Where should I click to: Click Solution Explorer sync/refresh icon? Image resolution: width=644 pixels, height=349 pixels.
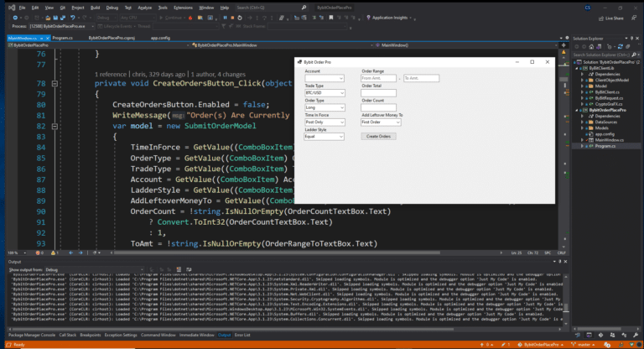[621, 47]
